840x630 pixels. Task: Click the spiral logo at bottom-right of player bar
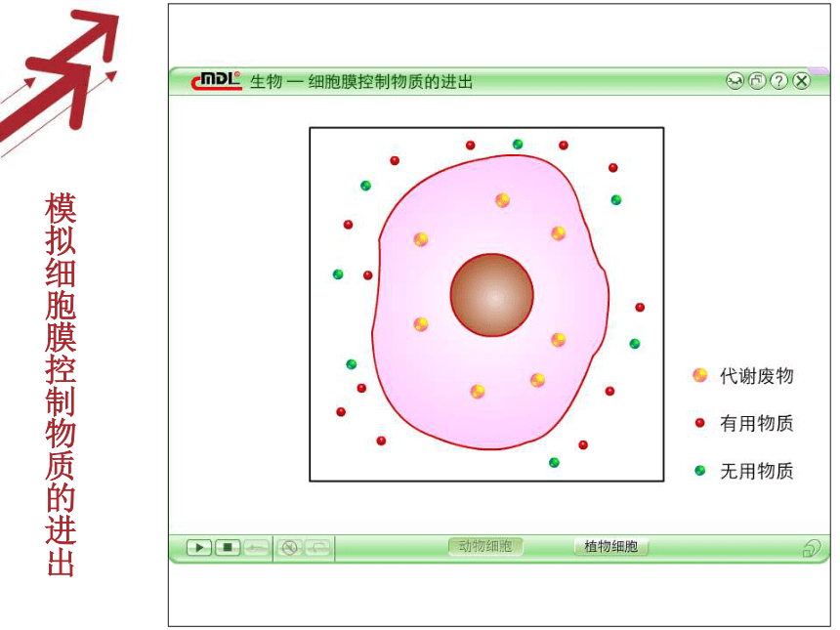pos(812,548)
